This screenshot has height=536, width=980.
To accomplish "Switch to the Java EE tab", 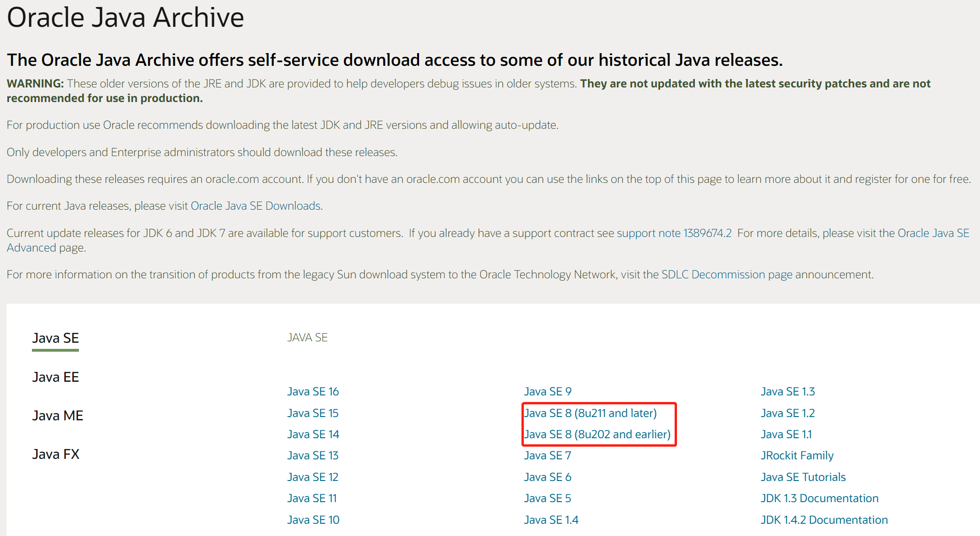I will (55, 377).
